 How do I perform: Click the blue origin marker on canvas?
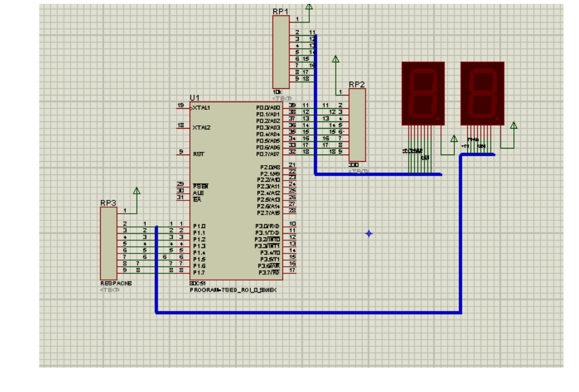coord(369,234)
